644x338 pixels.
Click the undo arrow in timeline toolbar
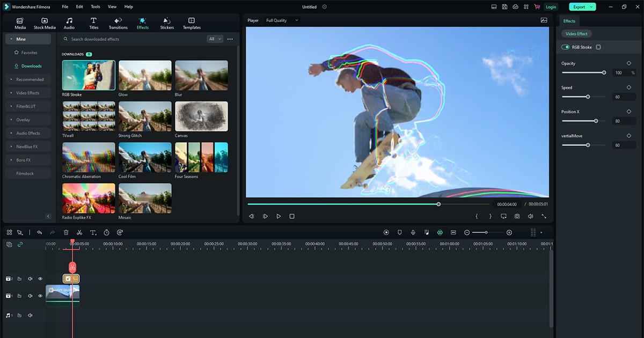pos(39,232)
